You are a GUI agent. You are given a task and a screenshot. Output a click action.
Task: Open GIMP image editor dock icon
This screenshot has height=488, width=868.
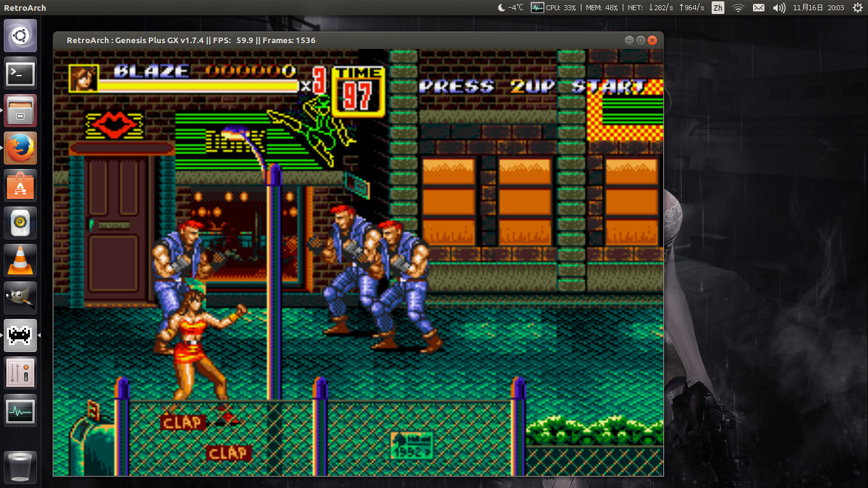(20, 298)
